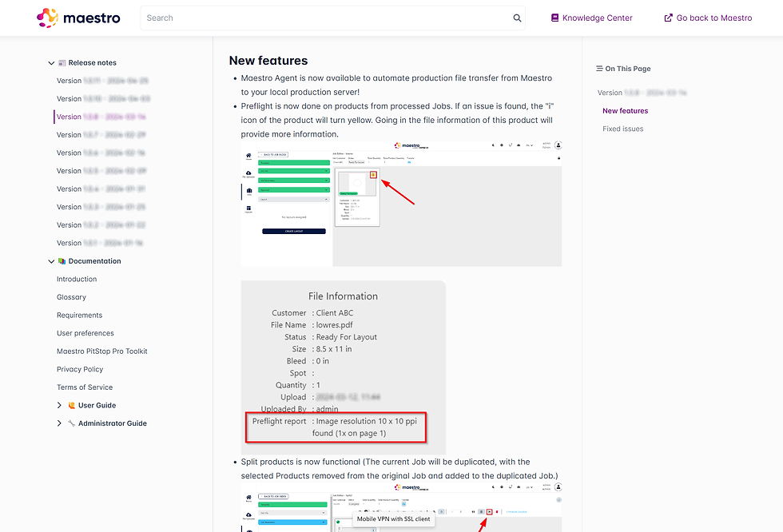The height and width of the screenshot is (532, 783).
Task: Click the magnifier search icon
Action: 518,18
